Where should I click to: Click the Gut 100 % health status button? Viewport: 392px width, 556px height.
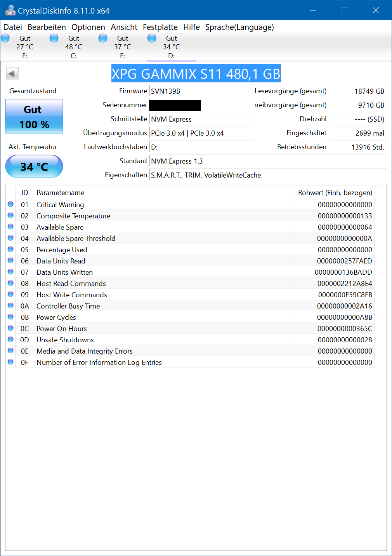34,116
